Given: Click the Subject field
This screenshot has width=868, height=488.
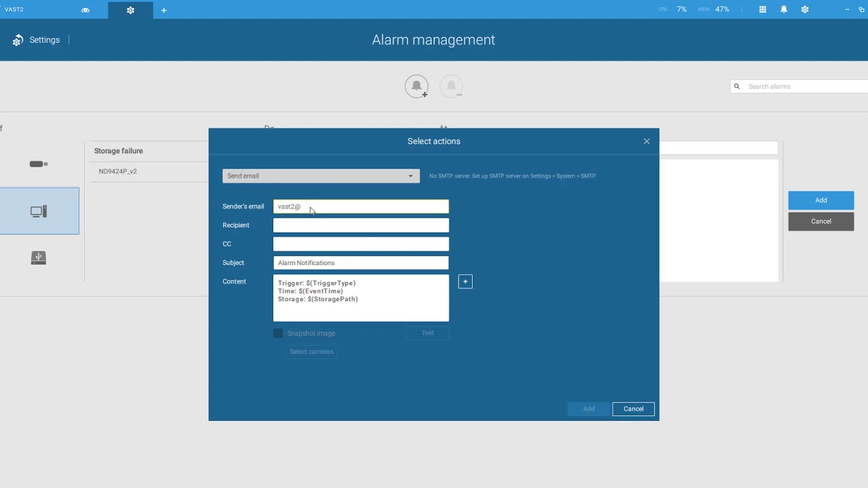Looking at the screenshot, I should click(361, 262).
